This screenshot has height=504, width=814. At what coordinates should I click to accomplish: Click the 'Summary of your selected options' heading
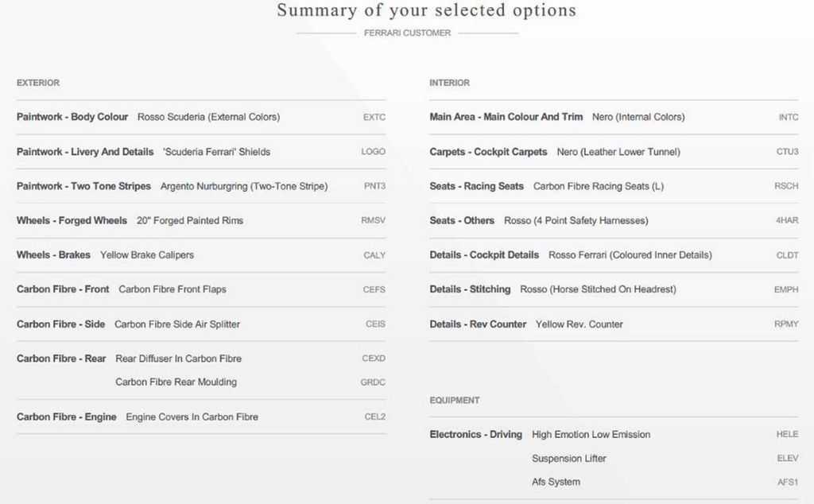[426, 11]
